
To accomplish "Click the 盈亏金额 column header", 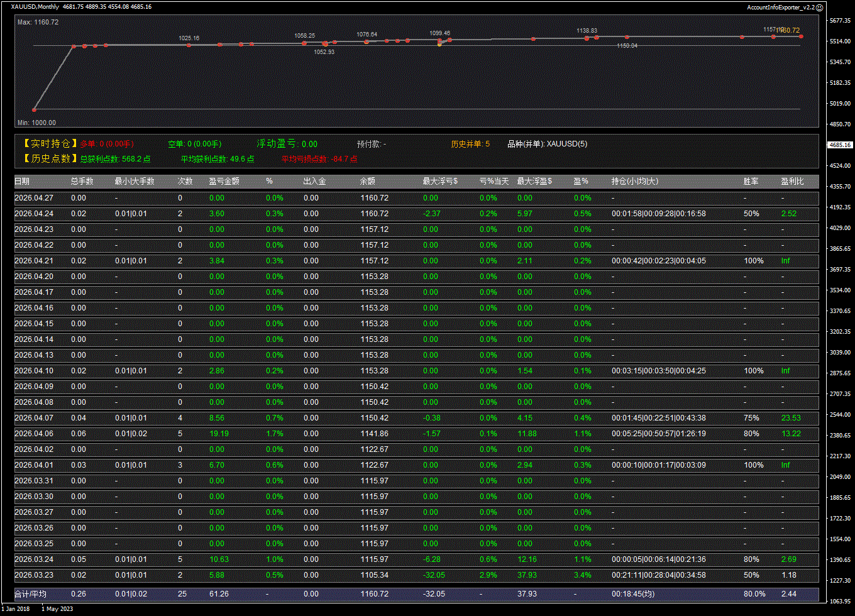I will click(x=224, y=182).
